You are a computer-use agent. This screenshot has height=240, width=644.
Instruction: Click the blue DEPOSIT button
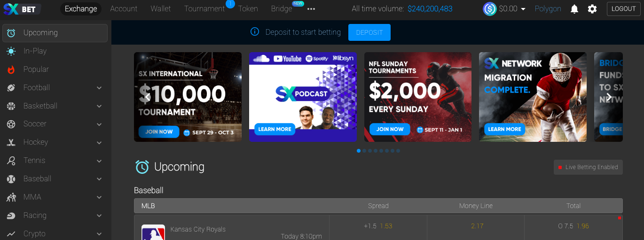[369, 32]
